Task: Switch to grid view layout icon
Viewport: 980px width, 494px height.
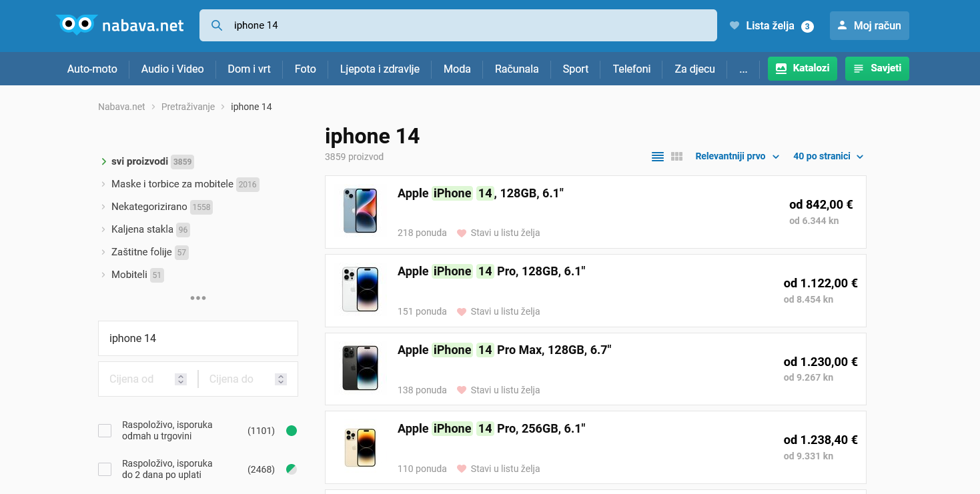Action: pyautogui.click(x=676, y=157)
